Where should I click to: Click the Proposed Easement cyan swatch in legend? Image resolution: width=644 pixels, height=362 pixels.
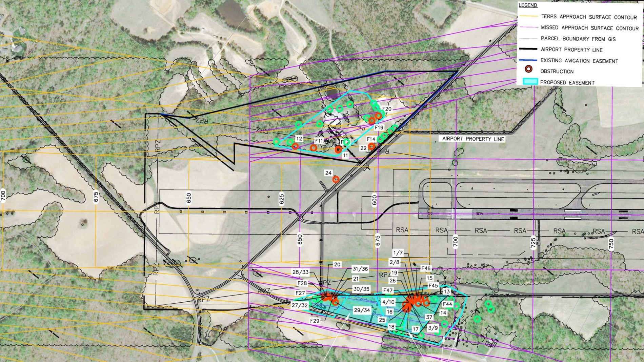(x=528, y=82)
